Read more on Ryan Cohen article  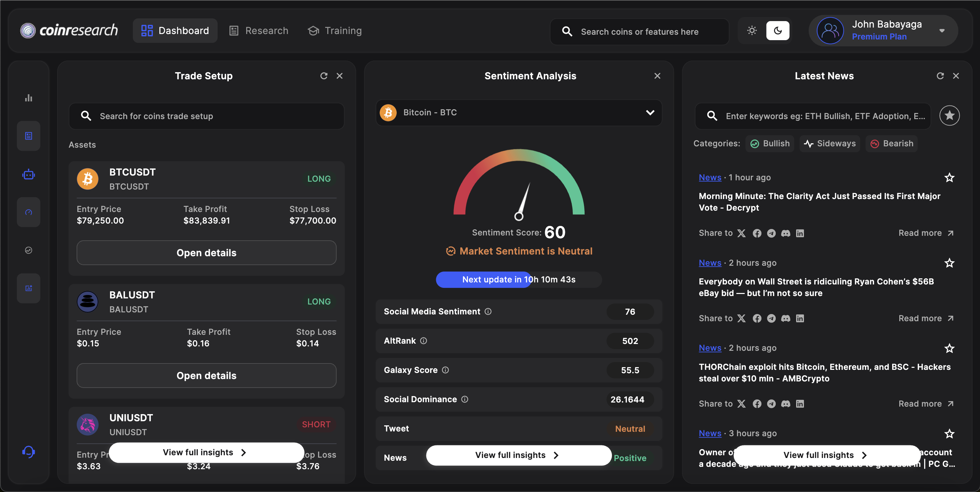926,318
